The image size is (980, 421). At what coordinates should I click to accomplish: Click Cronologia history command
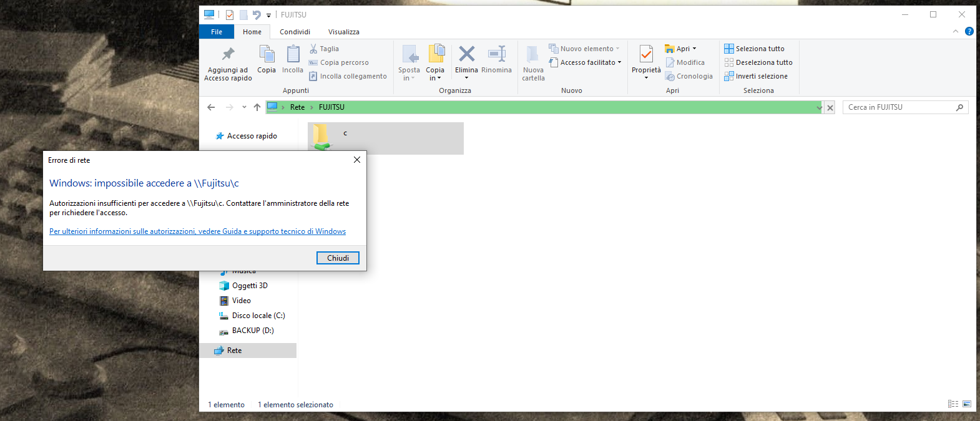[x=688, y=76]
